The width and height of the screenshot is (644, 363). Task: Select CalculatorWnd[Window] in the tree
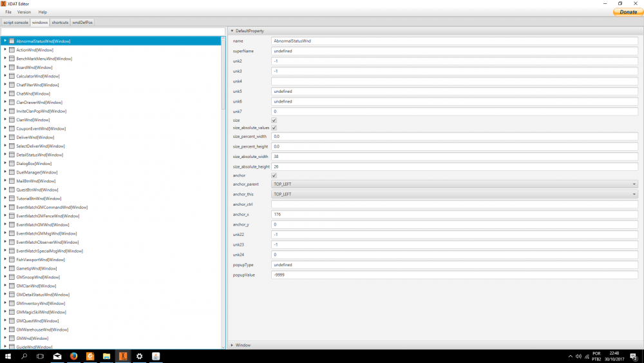[x=37, y=76]
